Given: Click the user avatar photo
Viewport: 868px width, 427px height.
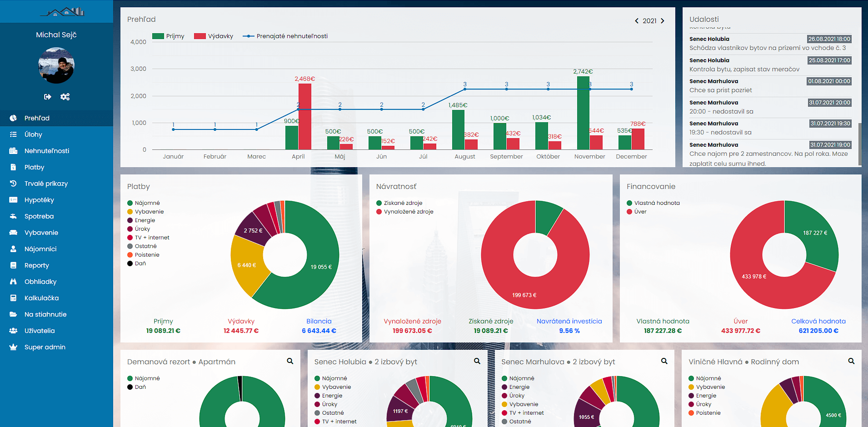Looking at the screenshot, I should click(x=56, y=65).
